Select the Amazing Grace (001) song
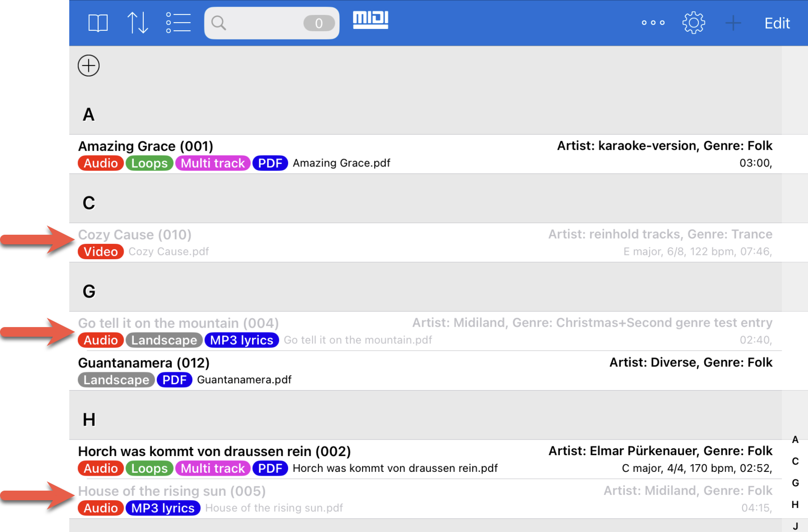 [x=146, y=146]
